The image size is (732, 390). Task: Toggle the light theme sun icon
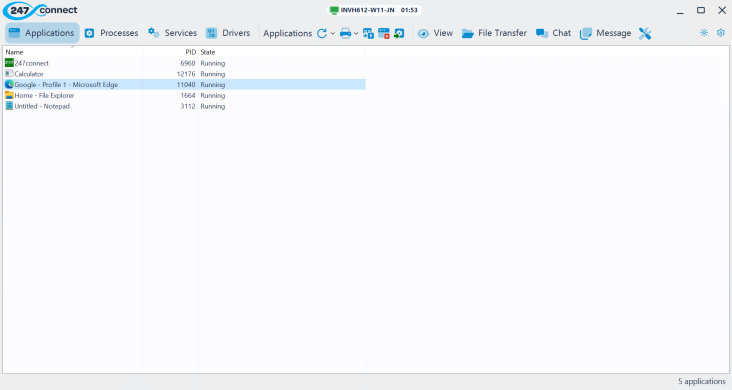point(704,33)
